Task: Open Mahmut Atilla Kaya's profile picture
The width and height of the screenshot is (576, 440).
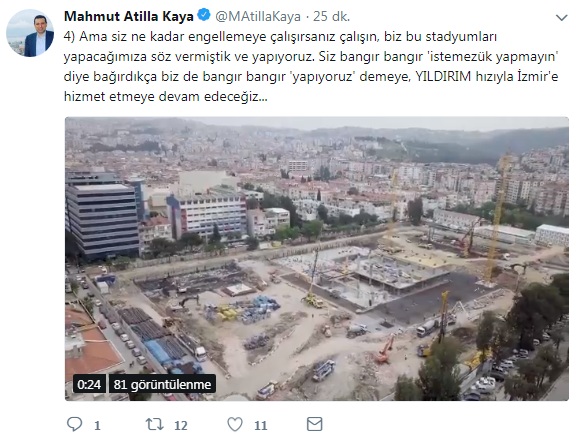Action: [x=30, y=33]
